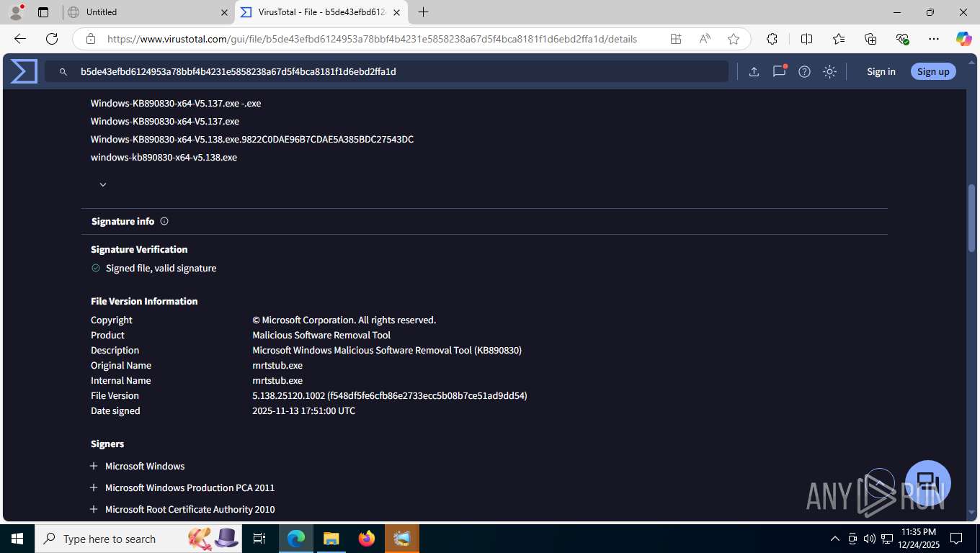980x553 pixels.
Task: Click the browser back arrow
Action: point(20,39)
